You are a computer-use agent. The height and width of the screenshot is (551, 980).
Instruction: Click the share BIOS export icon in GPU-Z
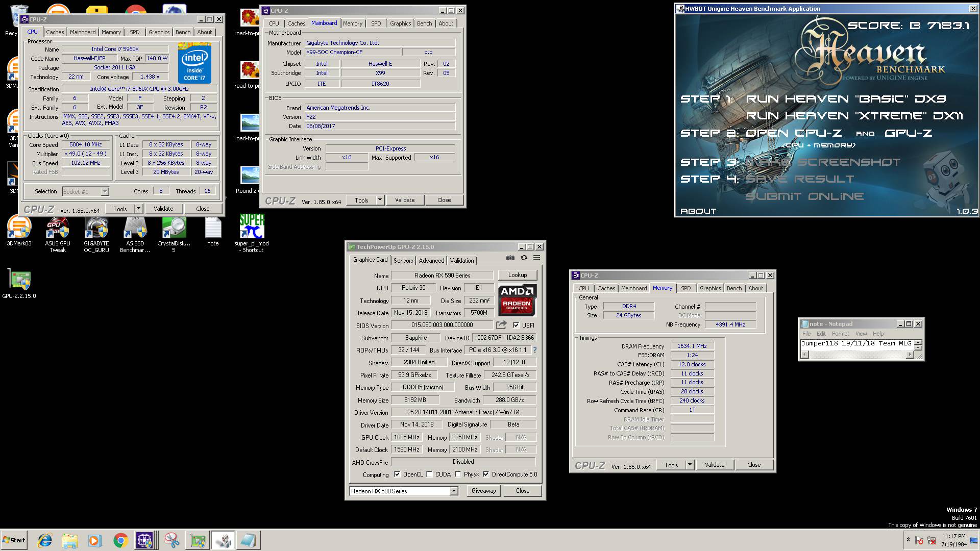click(501, 325)
